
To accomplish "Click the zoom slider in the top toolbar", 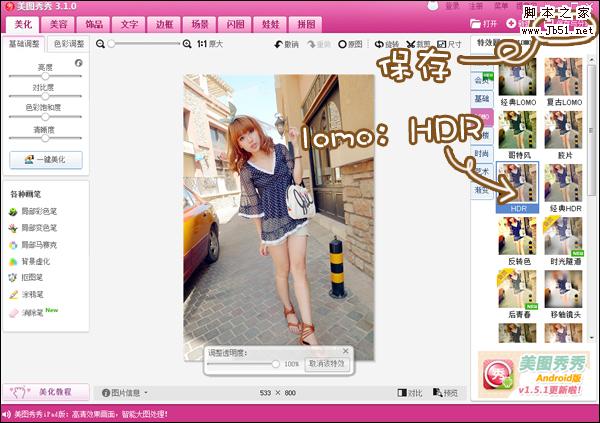I will tap(145, 44).
